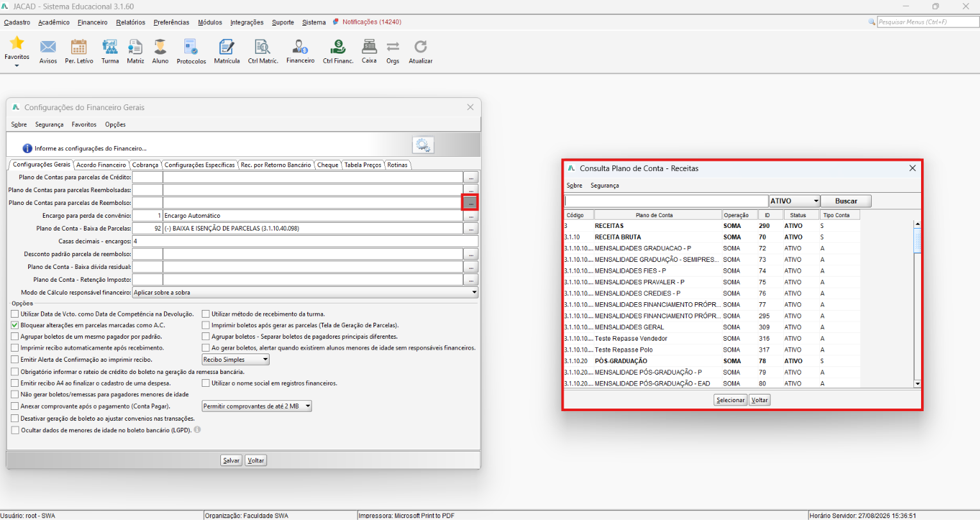Open the Aluno toolbar icon

160,47
